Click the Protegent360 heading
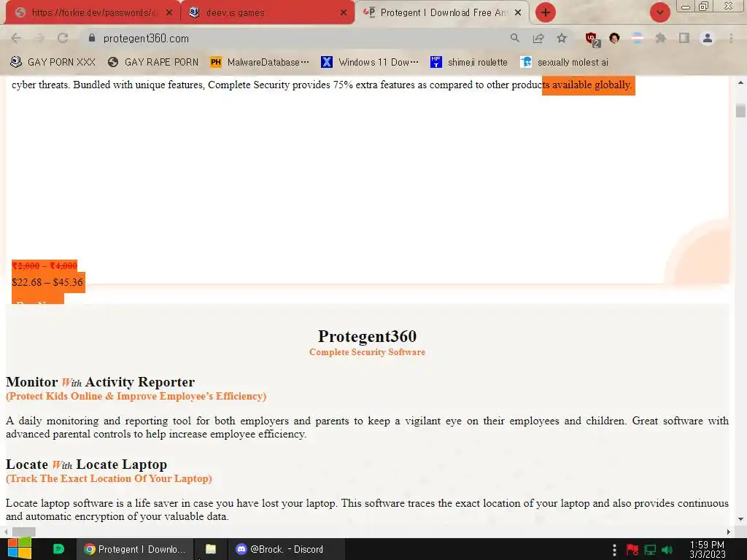 [368, 336]
